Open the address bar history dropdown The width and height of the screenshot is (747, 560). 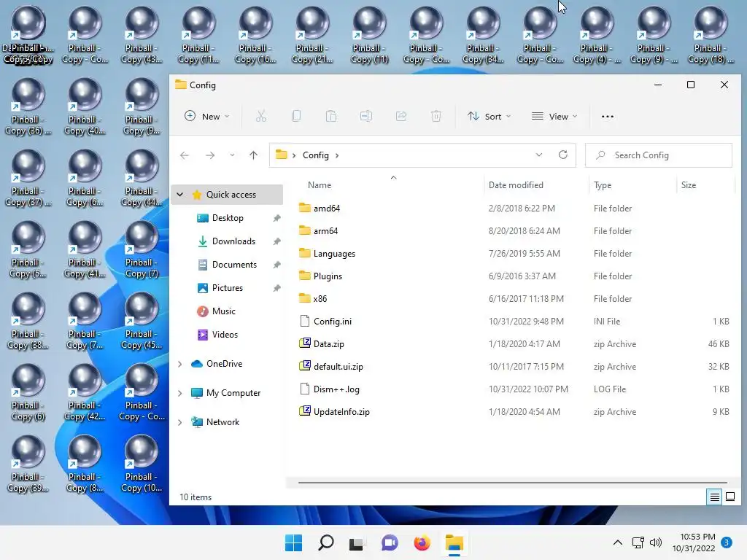pos(539,155)
